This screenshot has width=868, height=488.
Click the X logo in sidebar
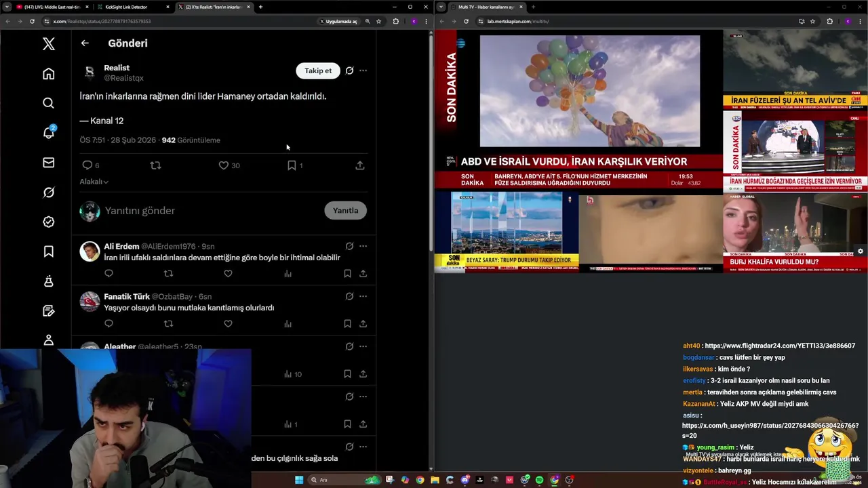click(x=48, y=44)
